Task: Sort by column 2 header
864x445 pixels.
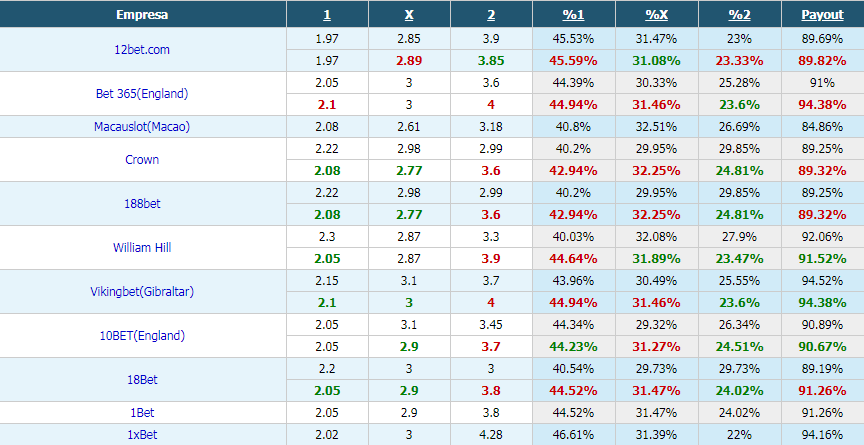Action: pos(491,15)
